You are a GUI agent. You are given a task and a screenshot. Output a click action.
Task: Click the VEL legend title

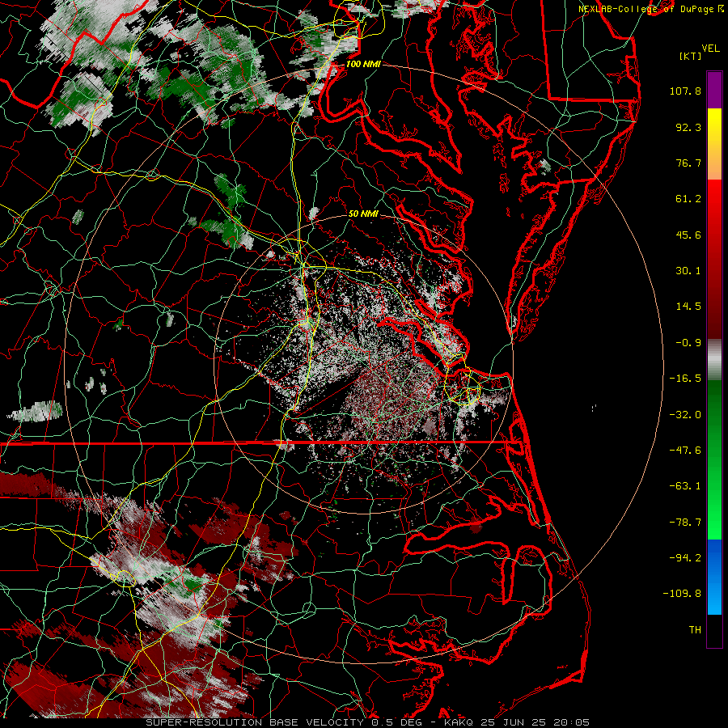pyautogui.click(x=710, y=49)
